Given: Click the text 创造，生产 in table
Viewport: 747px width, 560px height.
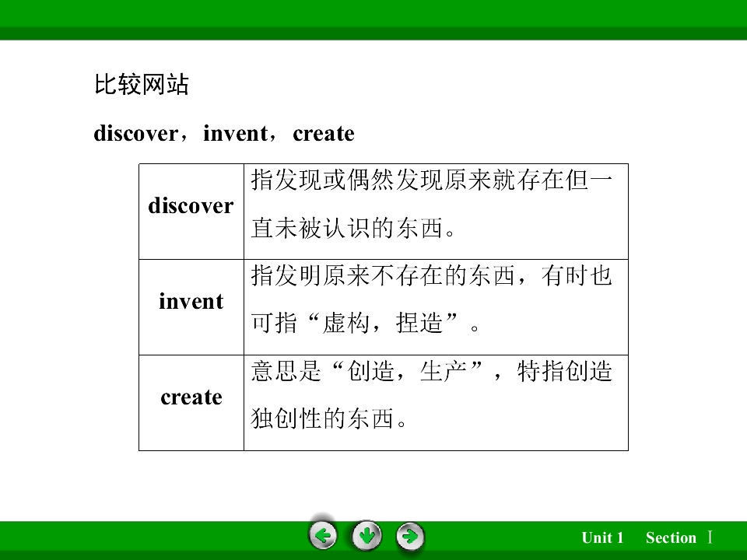Looking at the screenshot, I should pos(407,372).
